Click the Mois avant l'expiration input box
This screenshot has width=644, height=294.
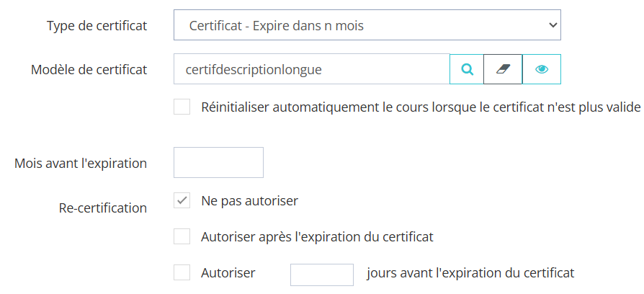click(218, 162)
